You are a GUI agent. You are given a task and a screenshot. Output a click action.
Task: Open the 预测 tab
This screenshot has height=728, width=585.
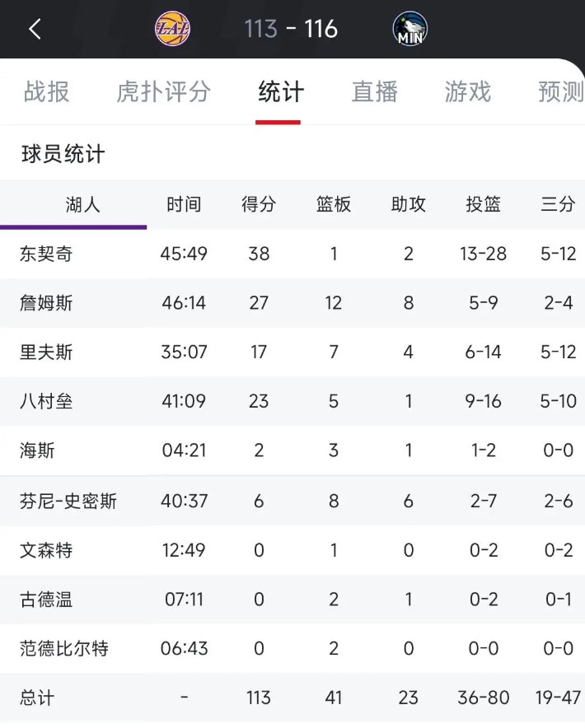coord(560,91)
